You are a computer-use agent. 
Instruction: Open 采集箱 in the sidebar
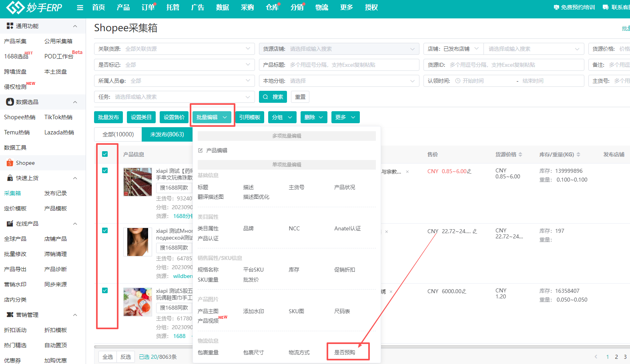click(x=12, y=193)
